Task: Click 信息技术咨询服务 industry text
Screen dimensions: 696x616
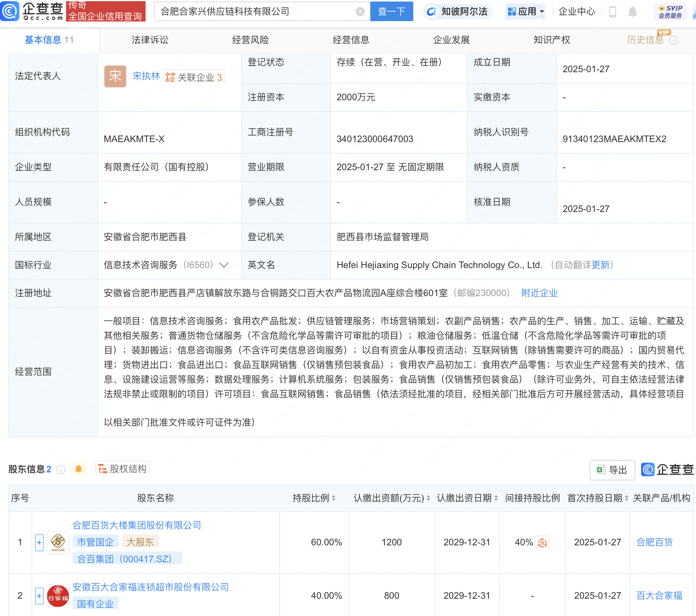Action: [x=141, y=265]
